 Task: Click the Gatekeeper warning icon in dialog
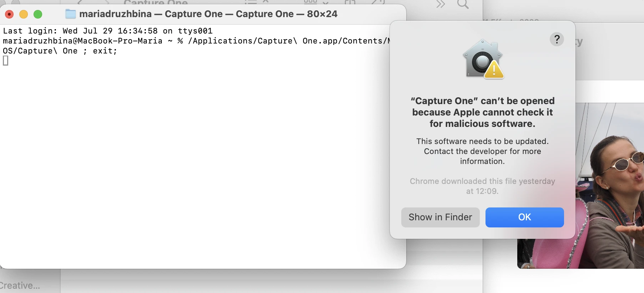[x=483, y=59]
